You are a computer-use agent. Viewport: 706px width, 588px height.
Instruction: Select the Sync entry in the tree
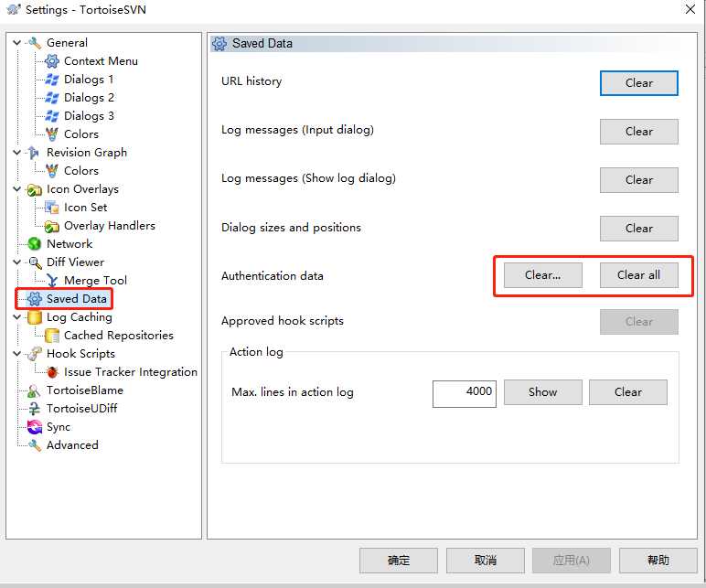coord(59,427)
